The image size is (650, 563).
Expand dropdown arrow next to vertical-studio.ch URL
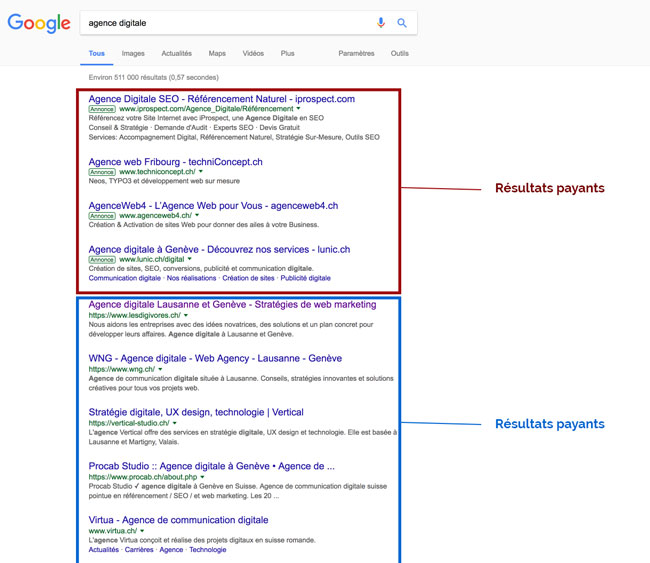coord(175,423)
